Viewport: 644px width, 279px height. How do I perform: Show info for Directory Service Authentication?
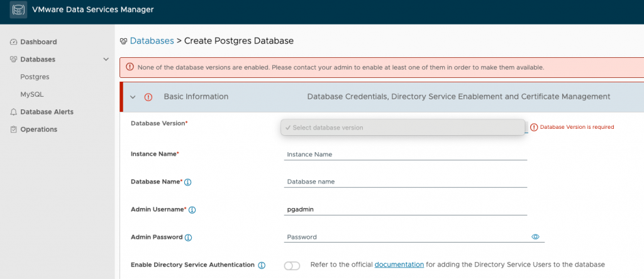tap(261, 265)
